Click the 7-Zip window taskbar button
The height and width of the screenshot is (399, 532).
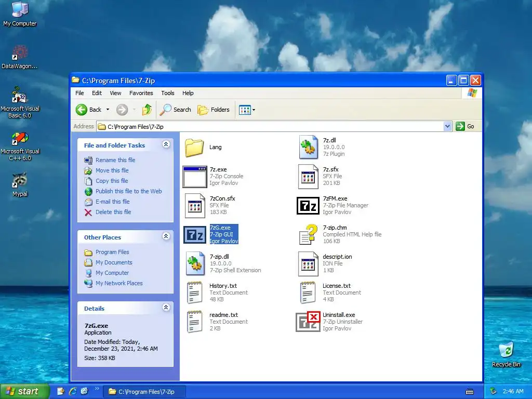pyautogui.click(x=145, y=392)
